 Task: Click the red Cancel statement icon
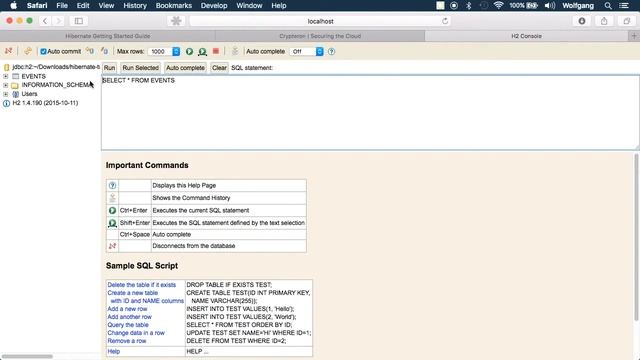tap(216, 51)
